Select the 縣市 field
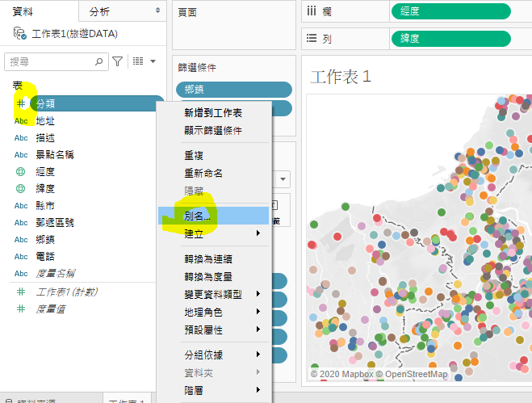Screen dimensions: 532x403 tap(45, 206)
